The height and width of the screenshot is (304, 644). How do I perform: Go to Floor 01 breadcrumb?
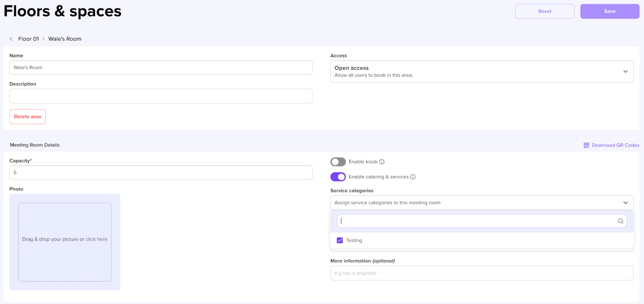pos(29,39)
